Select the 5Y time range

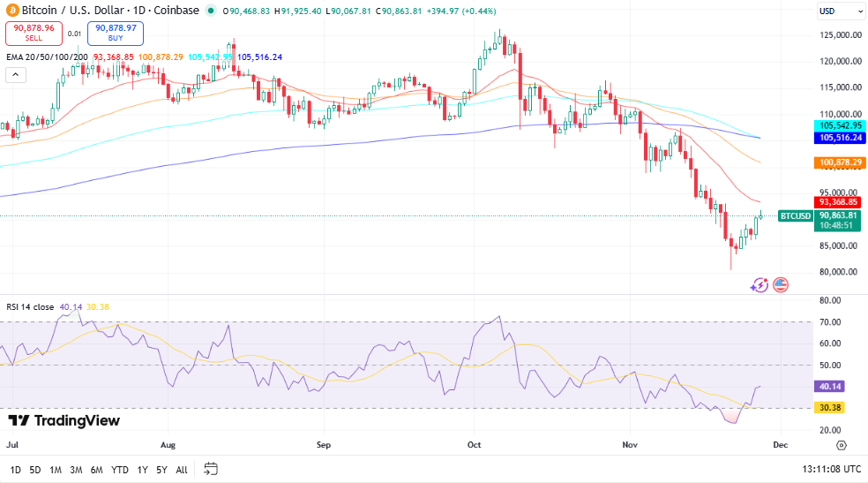(161, 470)
